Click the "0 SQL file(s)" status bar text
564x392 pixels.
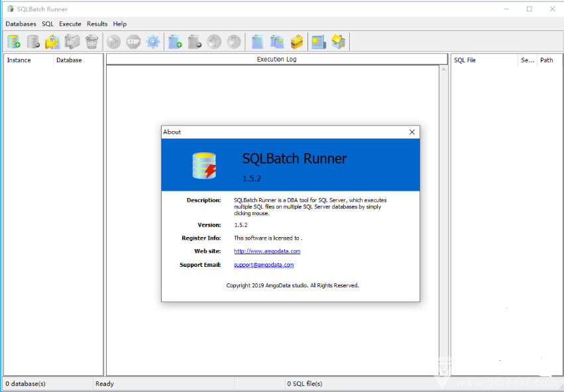pos(305,384)
